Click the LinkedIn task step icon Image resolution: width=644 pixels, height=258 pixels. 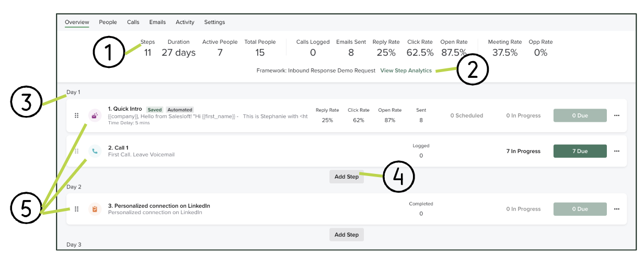click(x=95, y=209)
